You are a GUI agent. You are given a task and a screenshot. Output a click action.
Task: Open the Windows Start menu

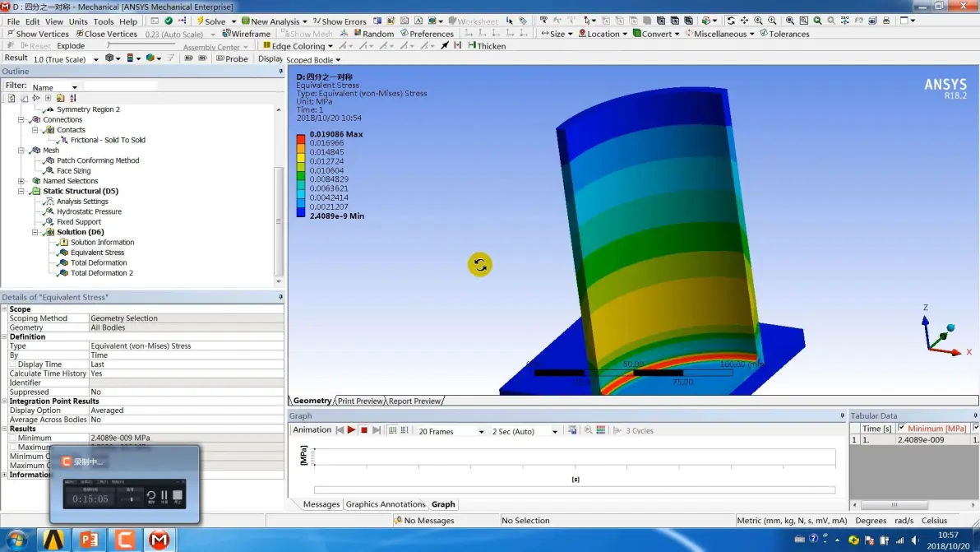click(x=16, y=540)
